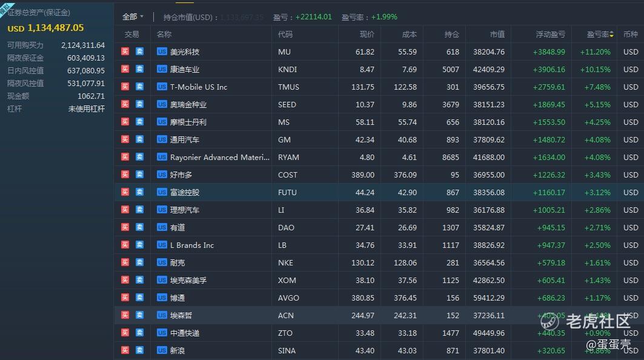This screenshot has height=360, width=644.
Task: Select the L Brands Inc name
Action: [x=192, y=245]
